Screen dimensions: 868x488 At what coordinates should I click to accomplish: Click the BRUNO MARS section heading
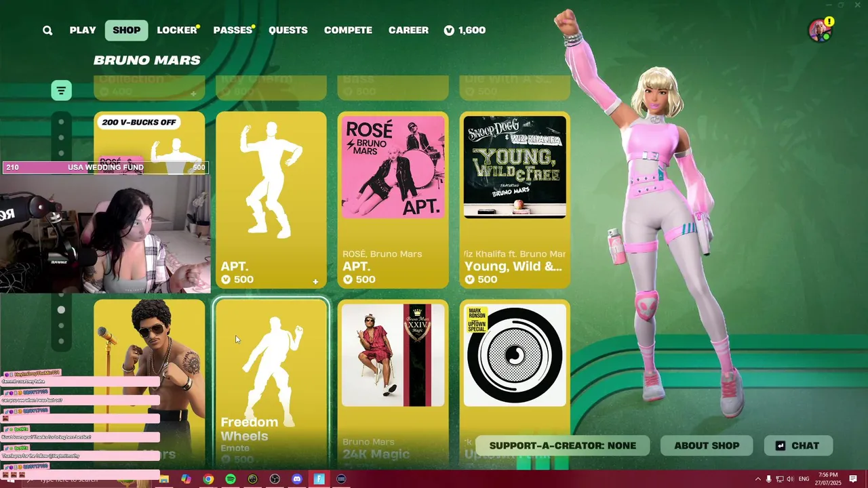[147, 60]
